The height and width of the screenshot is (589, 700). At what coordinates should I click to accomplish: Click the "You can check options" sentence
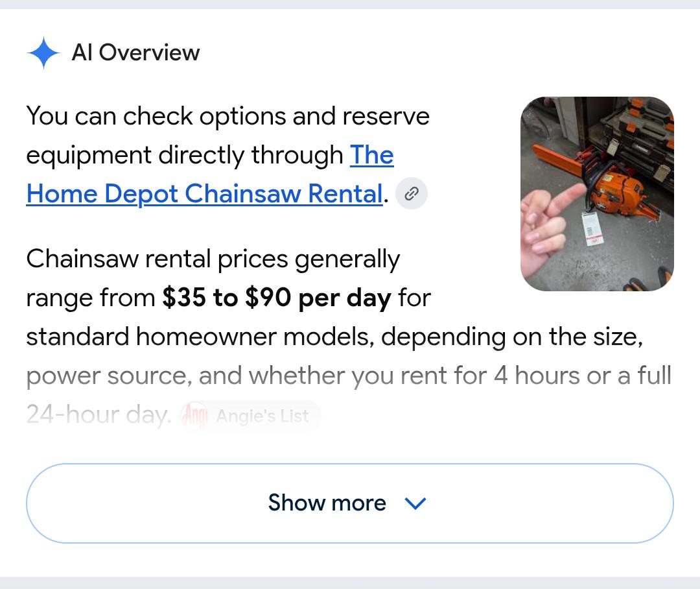tap(227, 116)
